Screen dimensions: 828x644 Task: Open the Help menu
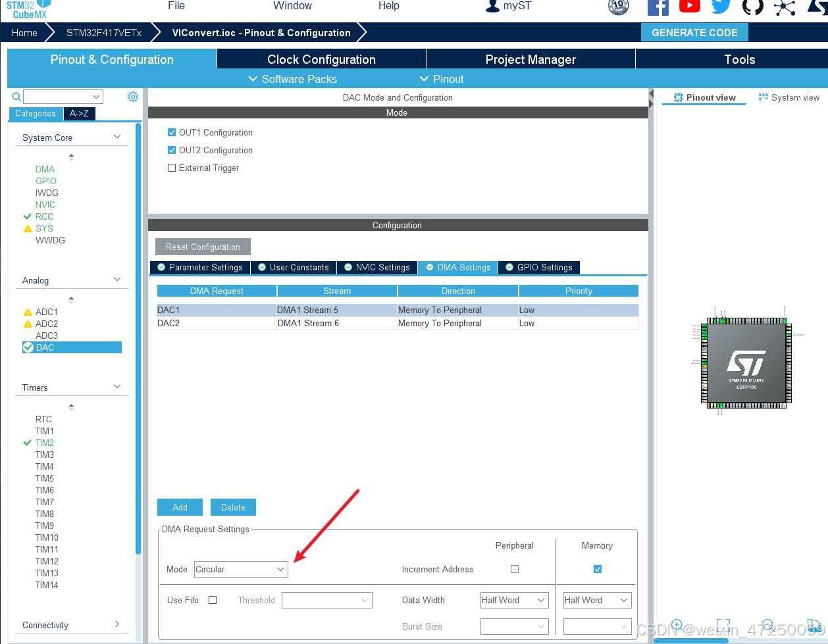(x=389, y=6)
